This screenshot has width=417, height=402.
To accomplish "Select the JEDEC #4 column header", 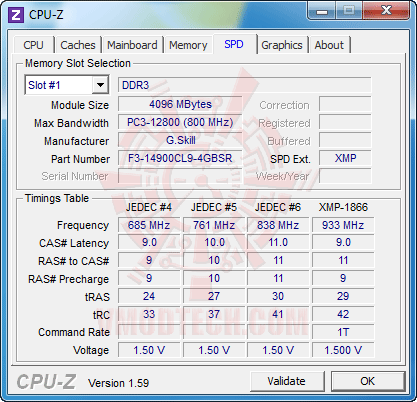I will (x=149, y=207).
